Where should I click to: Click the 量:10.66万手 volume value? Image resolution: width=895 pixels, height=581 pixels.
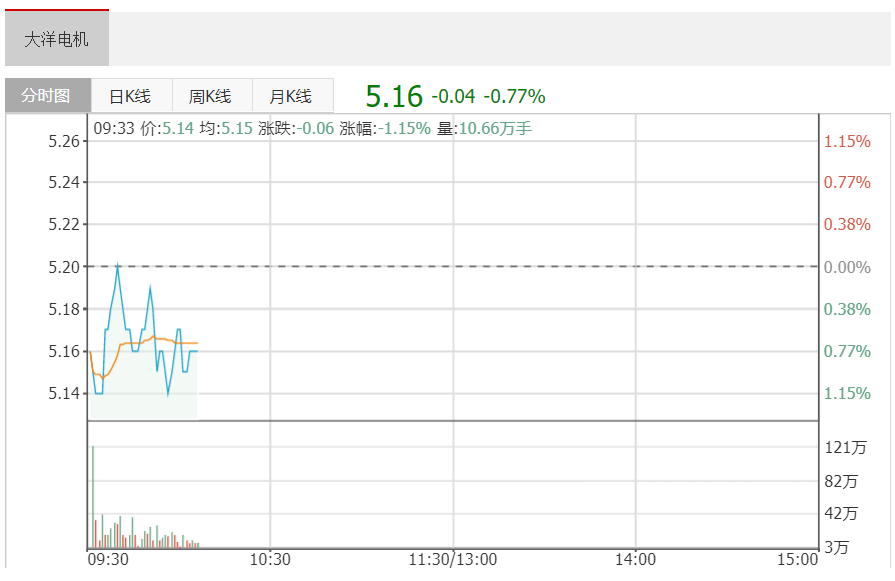click(x=485, y=128)
